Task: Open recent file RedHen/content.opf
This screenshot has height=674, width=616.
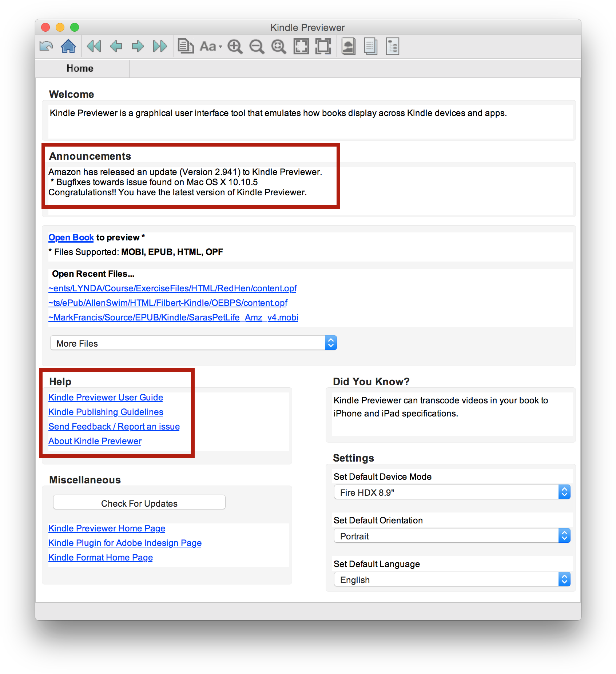Action: point(172,288)
